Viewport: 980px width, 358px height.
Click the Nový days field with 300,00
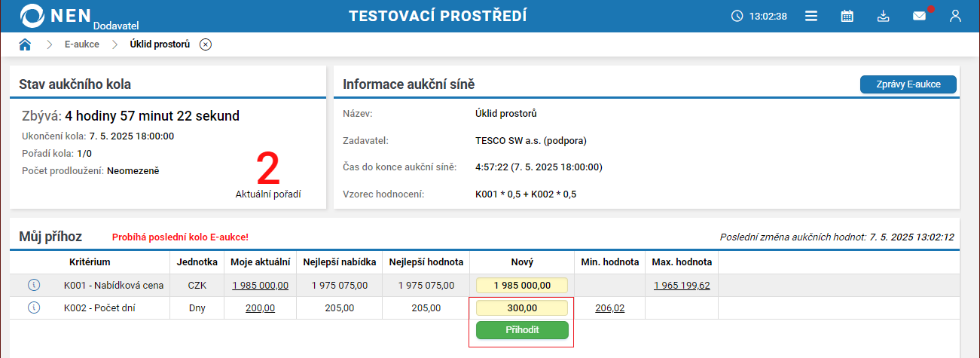[521, 308]
